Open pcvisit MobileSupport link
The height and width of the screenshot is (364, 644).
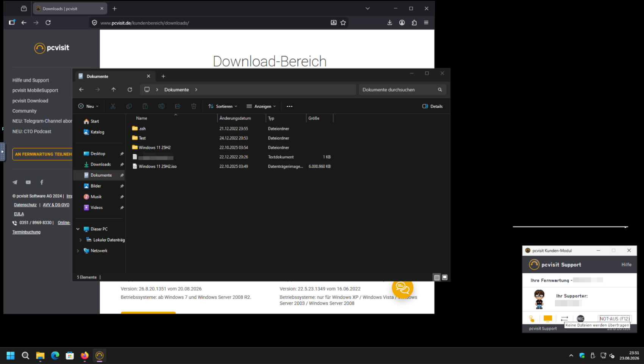[35, 91]
